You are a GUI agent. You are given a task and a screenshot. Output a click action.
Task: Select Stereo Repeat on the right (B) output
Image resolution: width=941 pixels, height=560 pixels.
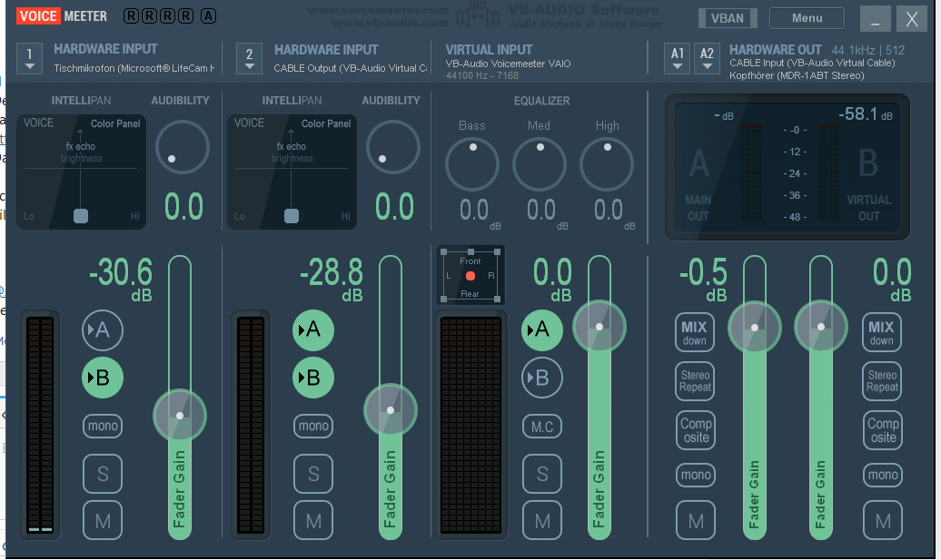tap(883, 381)
